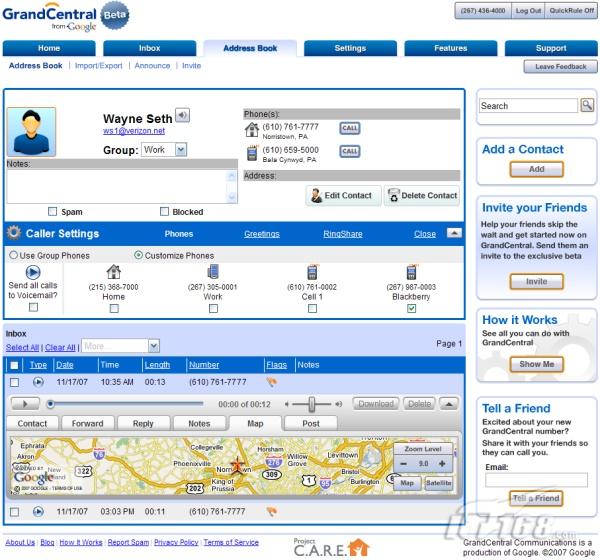Select Use Group Phones radio button
The width and height of the screenshot is (600, 560).
(13, 255)
